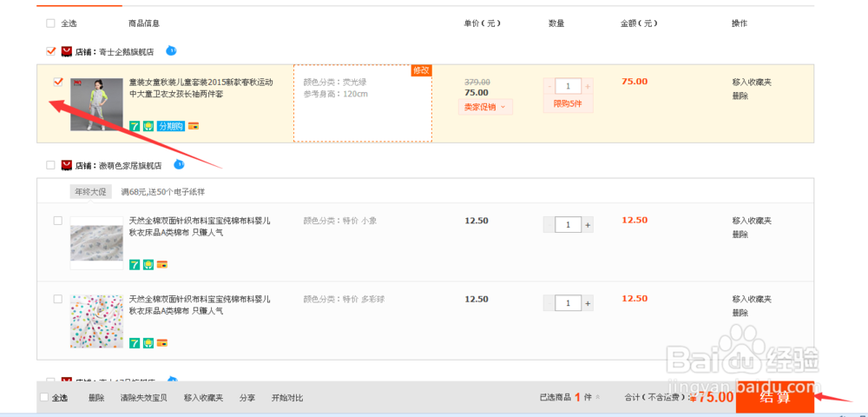The height and width of the screenshot is (417, 868).
Task: Open the polka dot fabric thumbnail
Action: click(x=96, y=321)
